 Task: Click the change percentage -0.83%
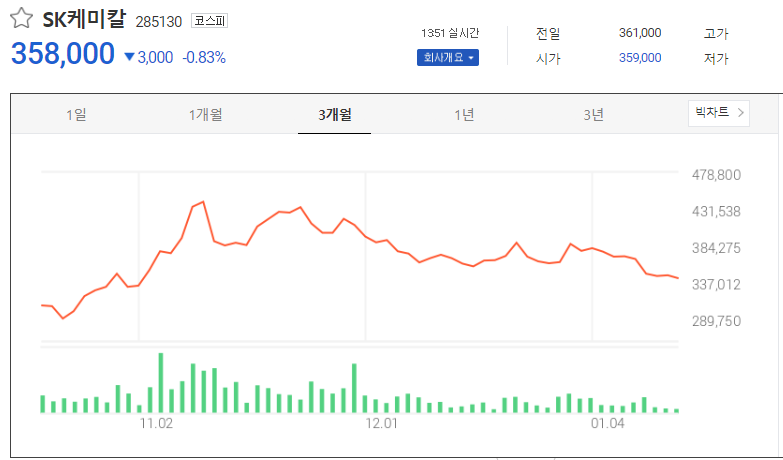tap(204, 57)
